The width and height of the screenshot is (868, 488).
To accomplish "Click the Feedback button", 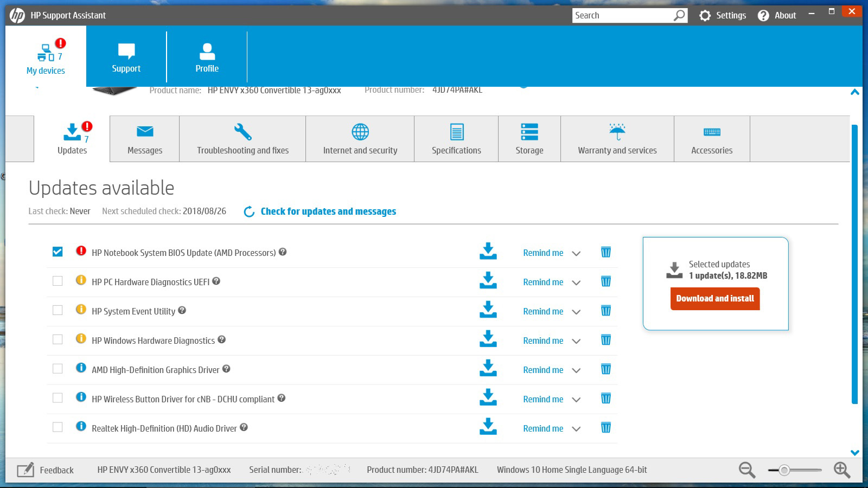I will pyautogui.click(x=46, y=470).
